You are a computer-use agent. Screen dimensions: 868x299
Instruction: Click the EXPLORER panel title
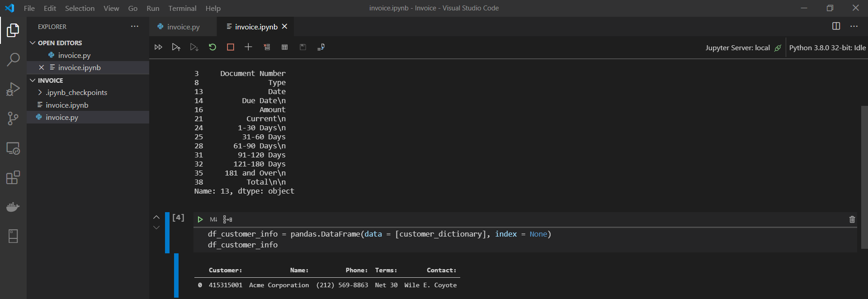point(52,27)
